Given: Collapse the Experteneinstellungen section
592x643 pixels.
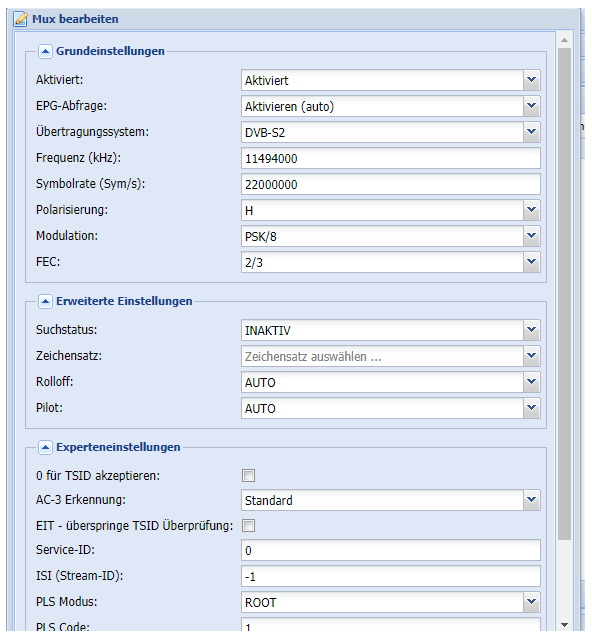Looking at the screenshot, I should (x=45, y=447).
